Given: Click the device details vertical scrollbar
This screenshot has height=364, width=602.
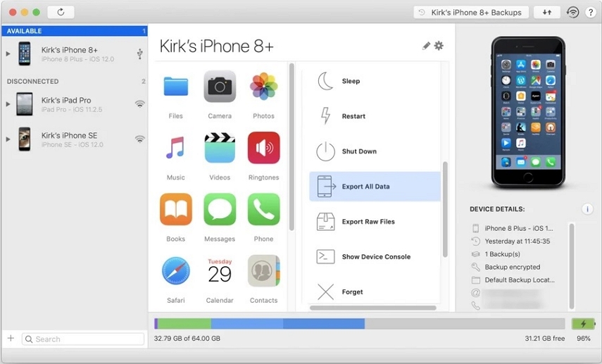Looking at the screenshot, I should pos(572,266).
